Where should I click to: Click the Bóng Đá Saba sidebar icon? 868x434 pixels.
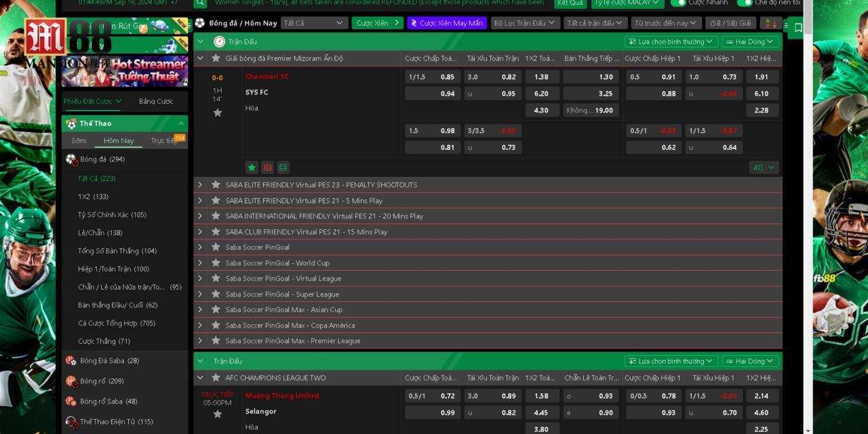click(x=71, y=361)
